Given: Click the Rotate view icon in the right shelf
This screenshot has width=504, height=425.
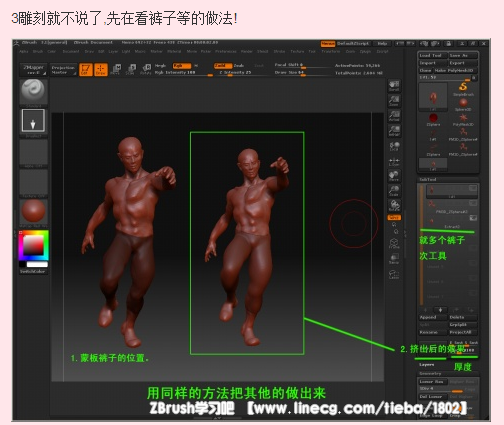Looking at the screenshot, I should point(394,206).
